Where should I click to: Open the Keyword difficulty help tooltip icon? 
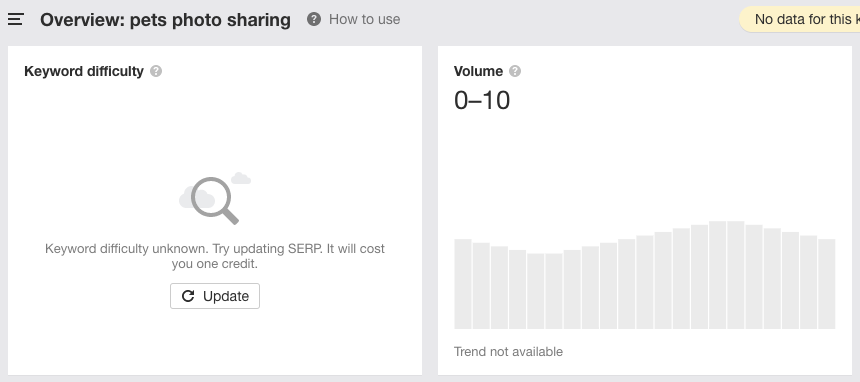click(x=156, y=71)
